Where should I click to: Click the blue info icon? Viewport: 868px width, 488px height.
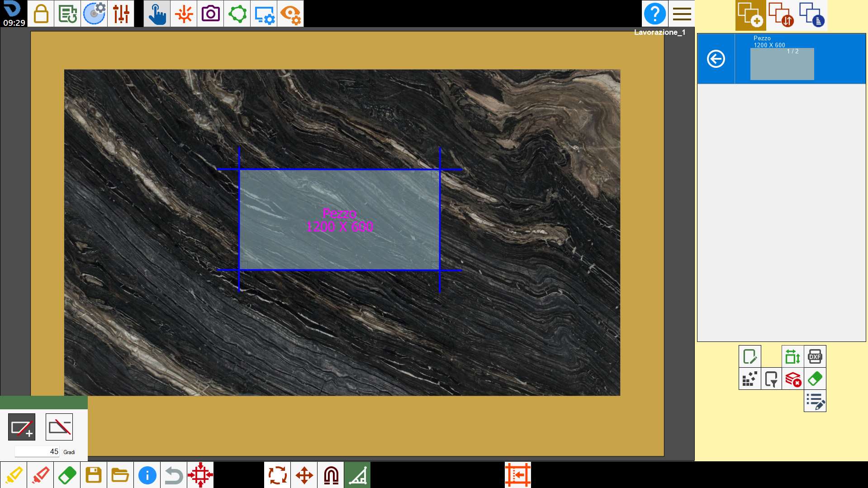point(147,475)
